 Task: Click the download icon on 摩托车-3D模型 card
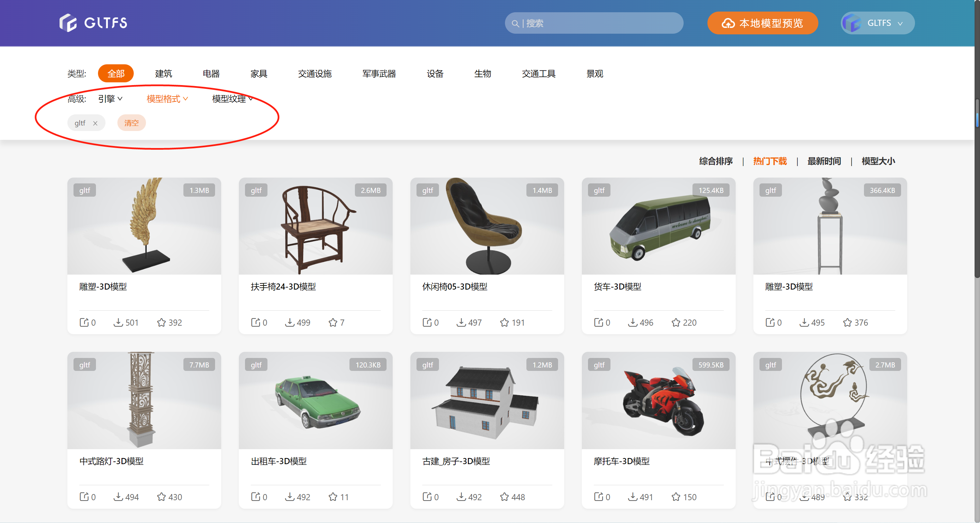(x=633, y=497)
